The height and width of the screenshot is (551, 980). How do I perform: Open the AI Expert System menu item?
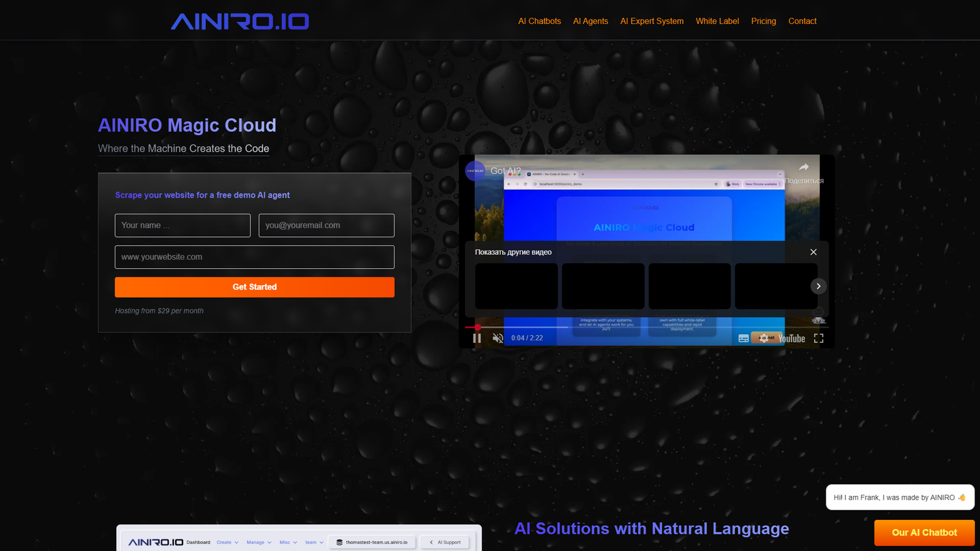[652, 21]
